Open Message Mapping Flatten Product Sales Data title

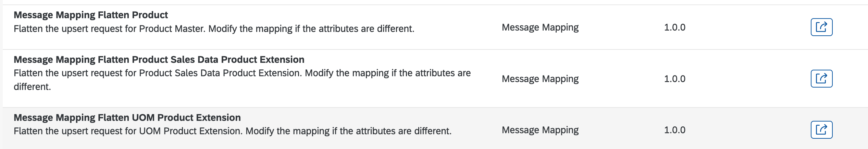tap(159, 60)
